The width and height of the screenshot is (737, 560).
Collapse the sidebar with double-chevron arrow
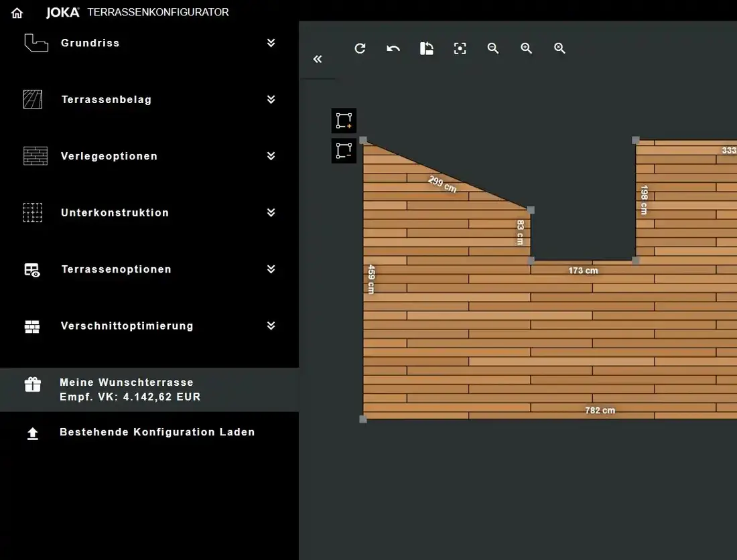pos(318,59)
